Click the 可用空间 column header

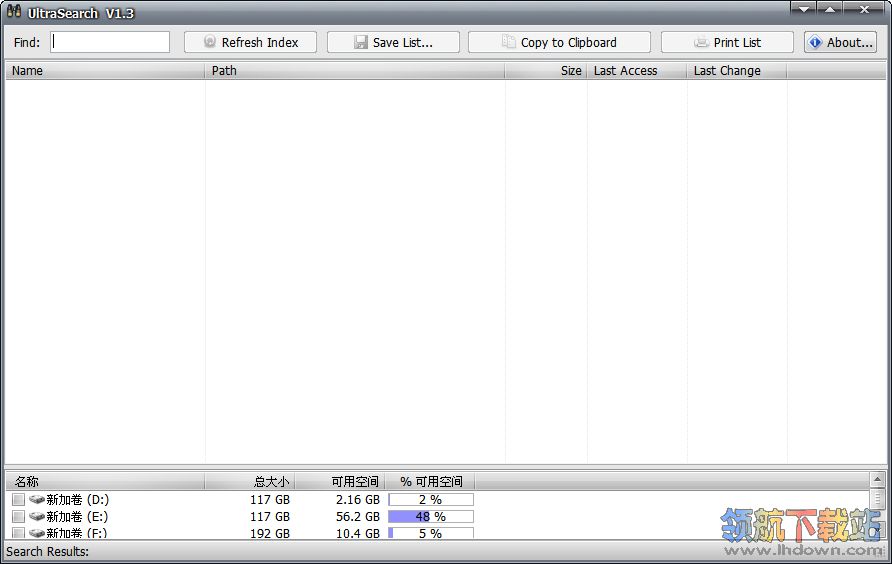(x=340, y=481)
